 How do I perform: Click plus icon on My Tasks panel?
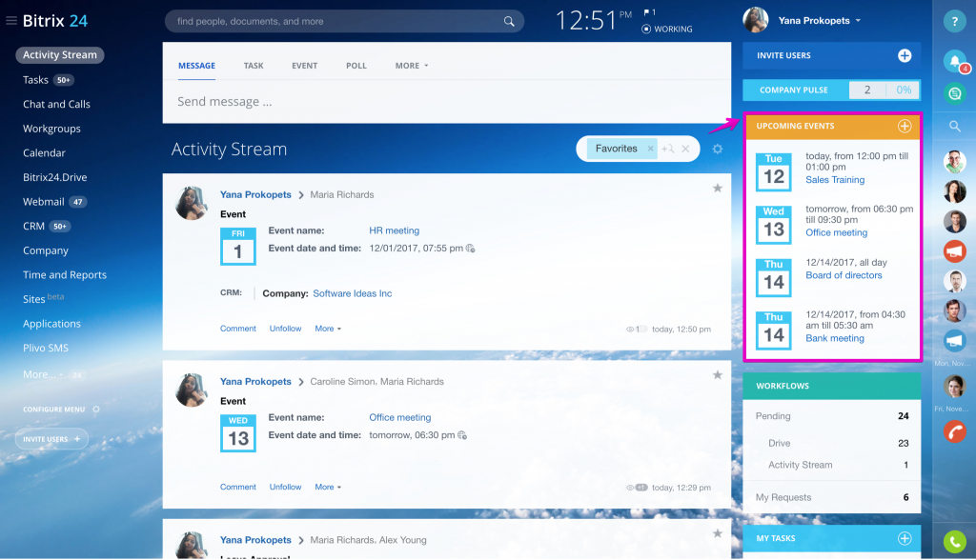905,538
